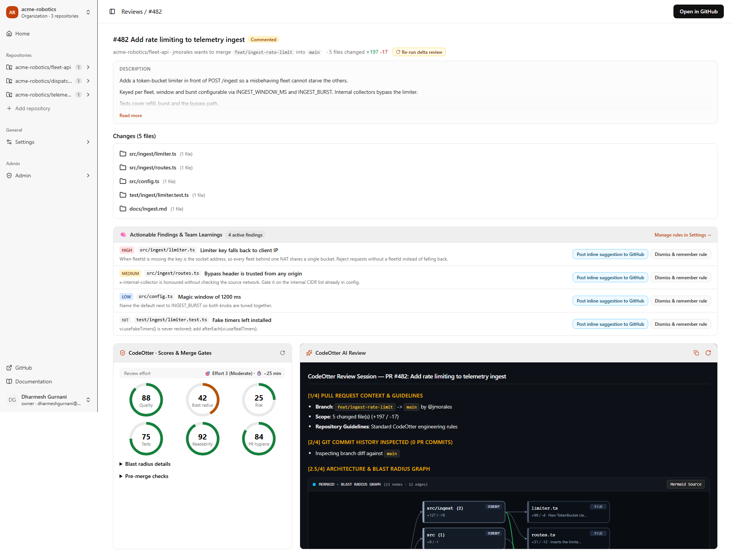733x560 pixels.
Task: Click Re-run delta review button
Action: click(419, 52)
